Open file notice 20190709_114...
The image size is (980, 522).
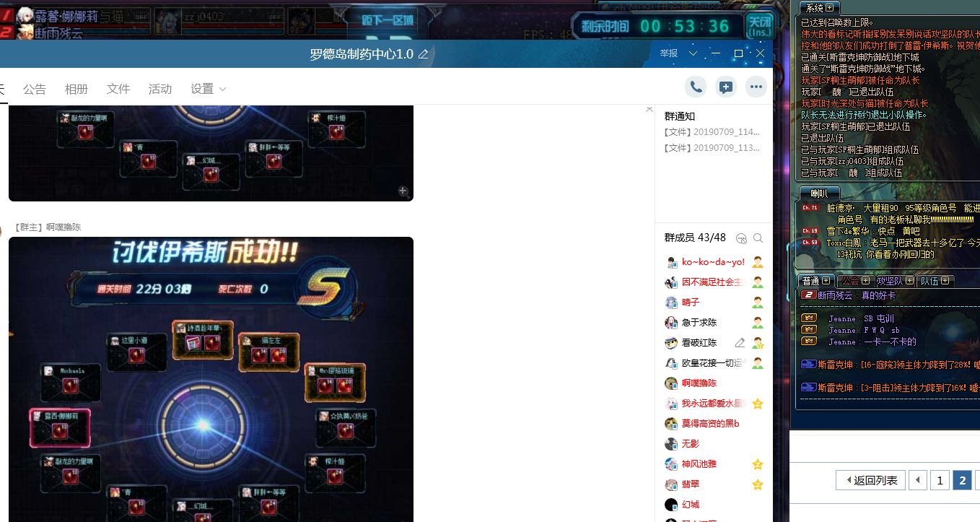[x=712, y=132]
